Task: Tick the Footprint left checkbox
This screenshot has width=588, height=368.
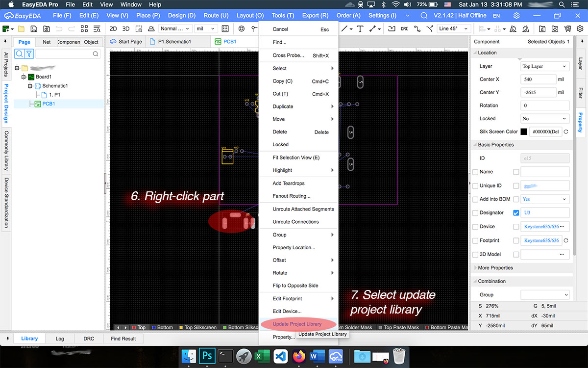Action: 475,240
